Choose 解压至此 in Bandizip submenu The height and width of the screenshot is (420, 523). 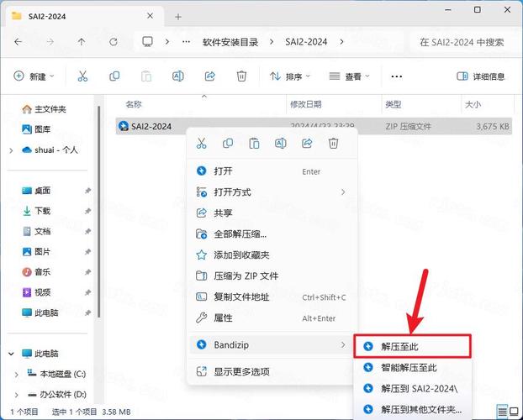click(x=412, y=346)
